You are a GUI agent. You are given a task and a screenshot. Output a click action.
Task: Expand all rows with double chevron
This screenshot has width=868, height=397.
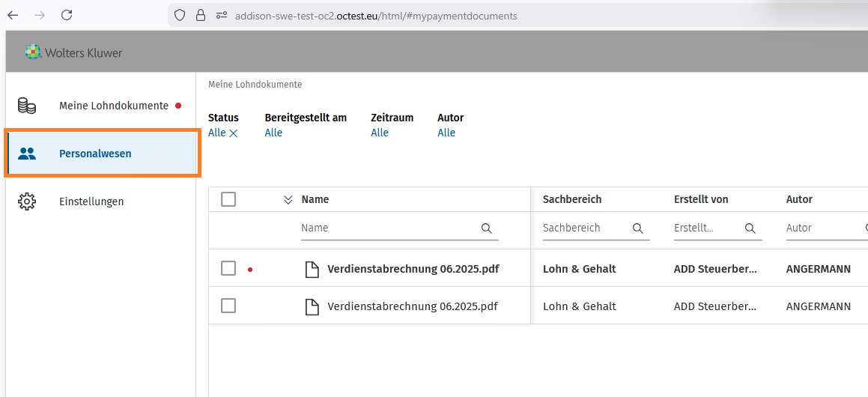288,200
